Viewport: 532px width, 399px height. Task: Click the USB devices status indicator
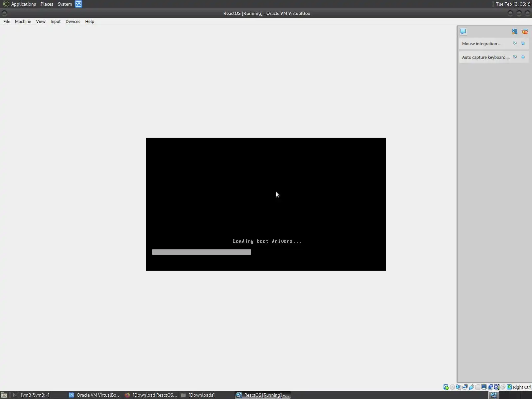[x=471, y=387]
